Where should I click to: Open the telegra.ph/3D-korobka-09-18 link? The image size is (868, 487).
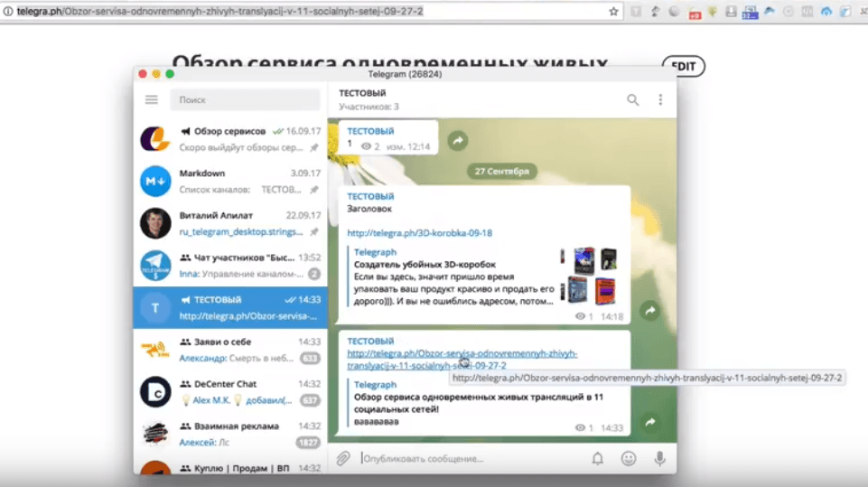[419, 232]
